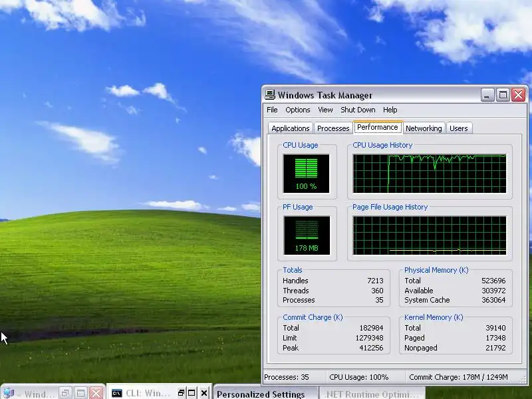Switch to the Networking tab

(x=424, y=128)
